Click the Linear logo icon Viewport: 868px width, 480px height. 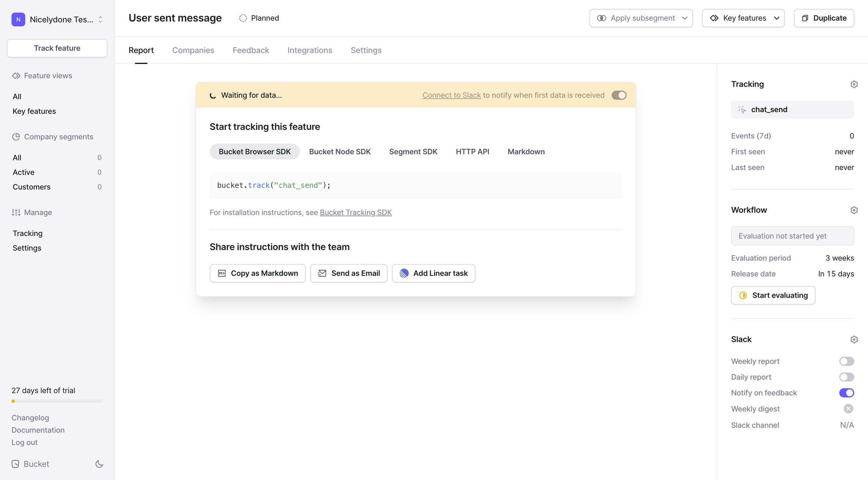tap(404, 273)
